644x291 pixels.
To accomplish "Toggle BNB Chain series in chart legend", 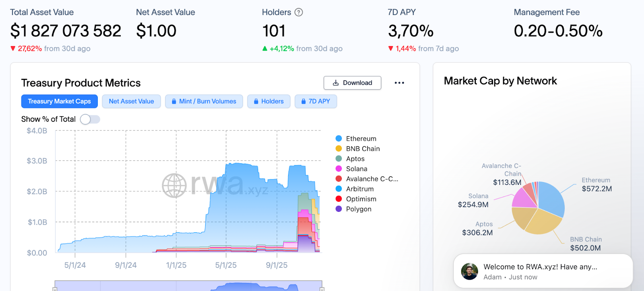I will click(357, 149).
